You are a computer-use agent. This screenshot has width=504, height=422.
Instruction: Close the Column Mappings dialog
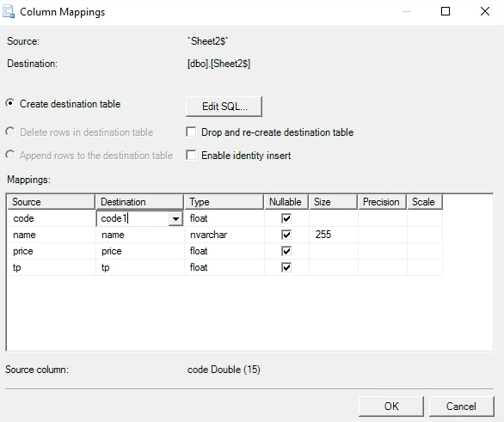click(x=485, y=11)
